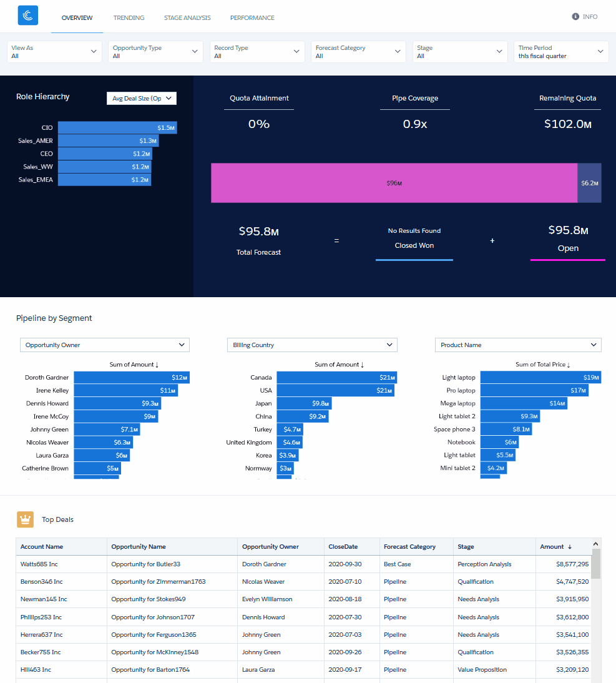Click the pink $96M forecast bar segment
The height and width of the screenshot is (683, 616).
394,183
